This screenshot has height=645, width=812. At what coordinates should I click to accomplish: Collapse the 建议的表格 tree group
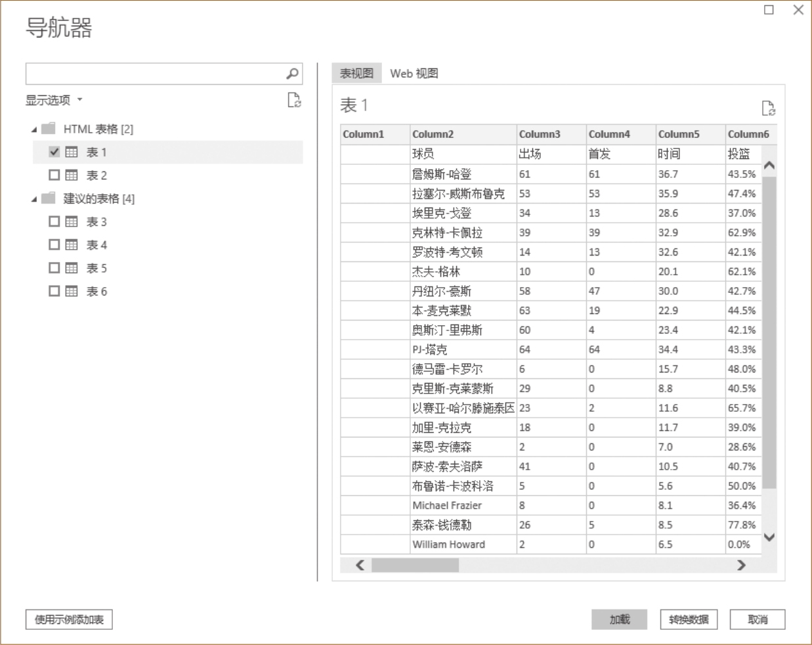coord(34,199)
